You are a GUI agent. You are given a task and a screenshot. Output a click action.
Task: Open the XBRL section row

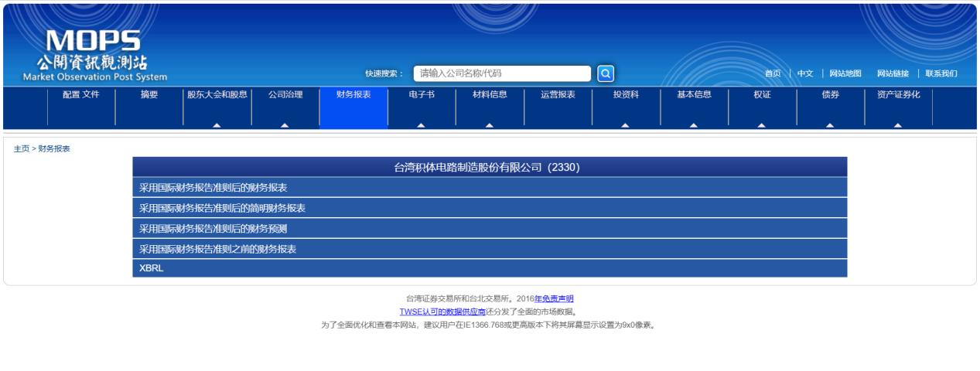pos(490,268)
